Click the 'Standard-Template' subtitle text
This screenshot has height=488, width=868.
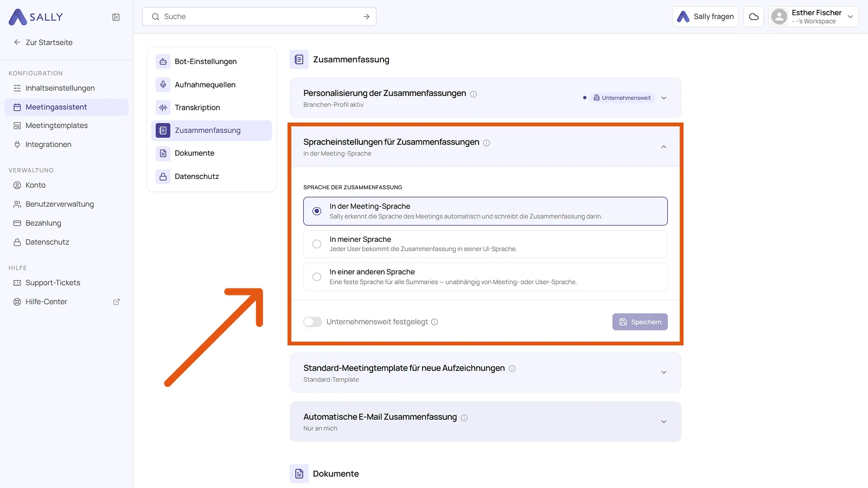(x=331, y=380)
